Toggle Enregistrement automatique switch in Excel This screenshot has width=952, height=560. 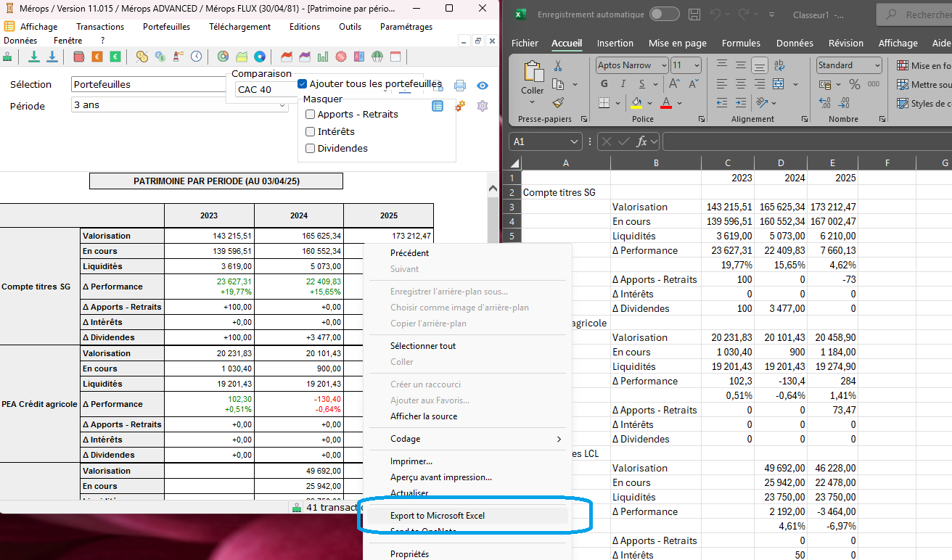664,15
